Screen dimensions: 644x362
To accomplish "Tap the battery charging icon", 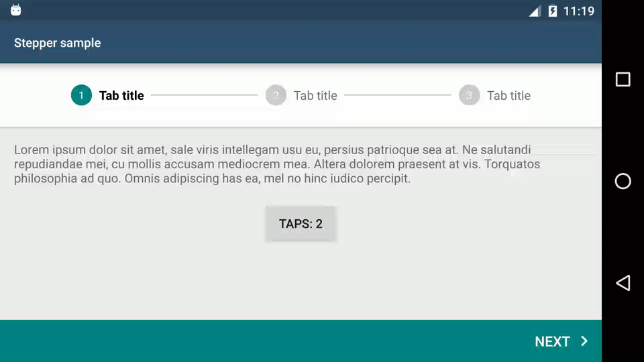I will pyautogui.click(x=553, y=11).
